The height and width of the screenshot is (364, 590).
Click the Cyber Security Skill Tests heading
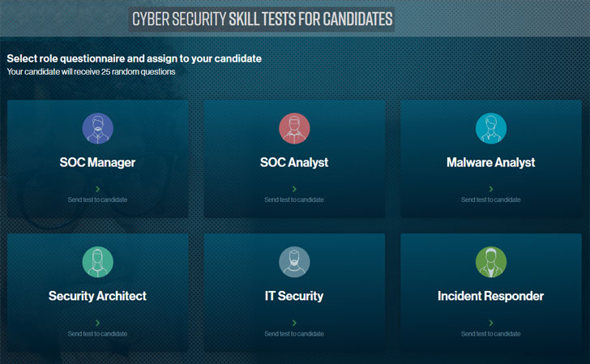click(x=262, y=19)
